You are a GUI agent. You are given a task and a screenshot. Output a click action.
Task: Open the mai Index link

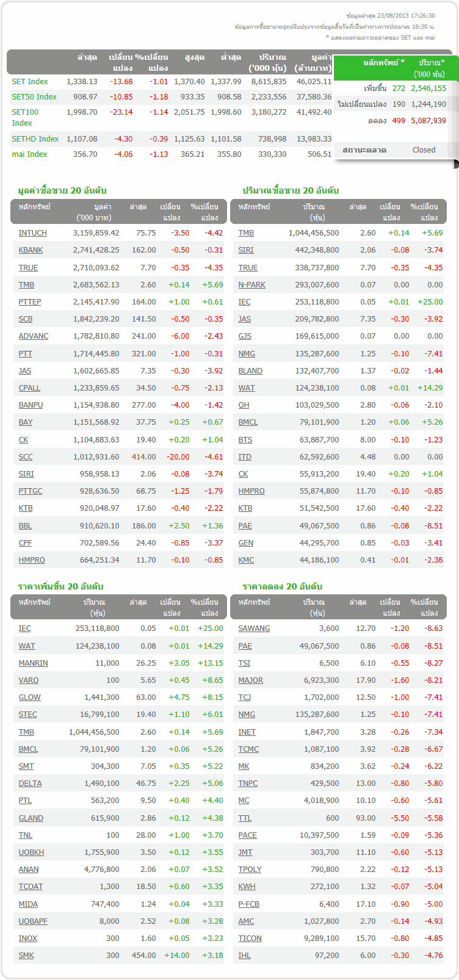29,154
